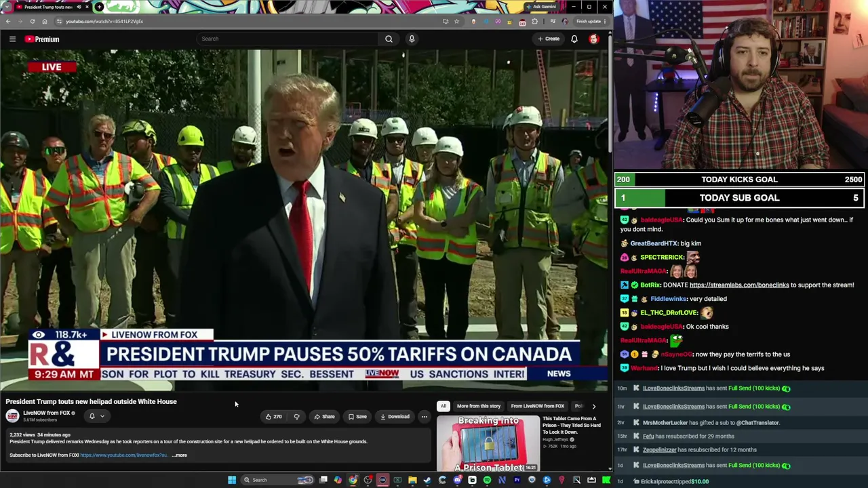Open the streamlabs.com/boneclinks donation link in chat
The width and height of the screenshot is (868, 488).
[739, 285]
